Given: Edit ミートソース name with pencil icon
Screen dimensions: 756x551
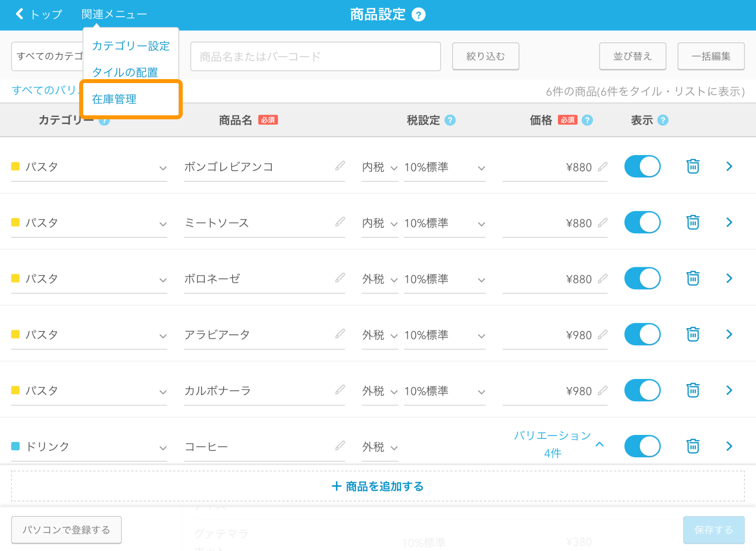Looking at the screenshot, I should tap(340, 222).
